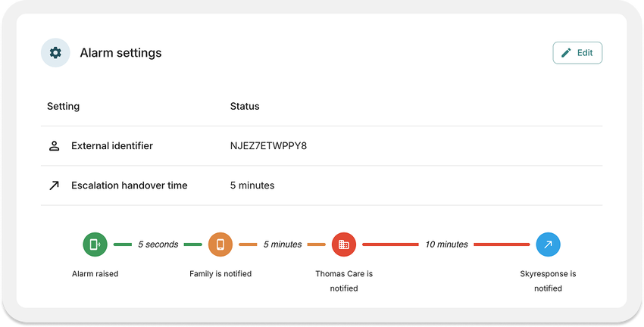The width and height of the screenshot is (644, 327).
Task: Click the 10 minutes timeline label
Action: coord(446,244)
